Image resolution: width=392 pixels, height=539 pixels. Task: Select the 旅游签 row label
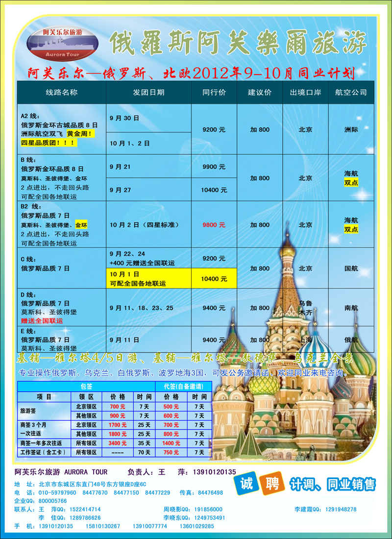click(x=45, y=411)
